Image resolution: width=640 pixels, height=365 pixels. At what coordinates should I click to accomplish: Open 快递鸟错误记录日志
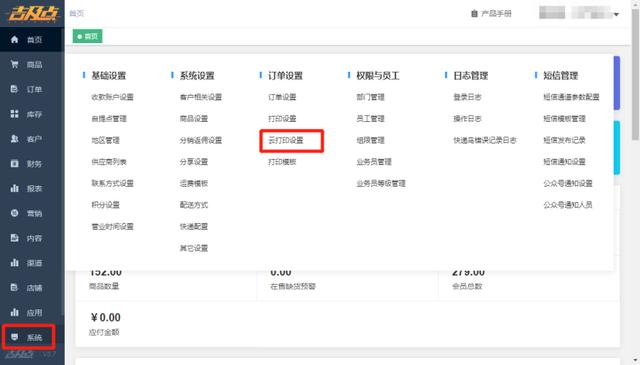(485, 140)
